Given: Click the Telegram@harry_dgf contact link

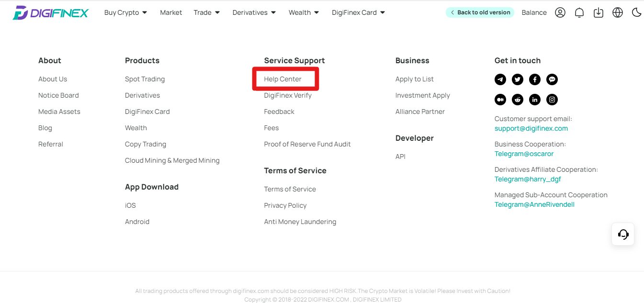Looking at the screenshot, I should point(528,179).
